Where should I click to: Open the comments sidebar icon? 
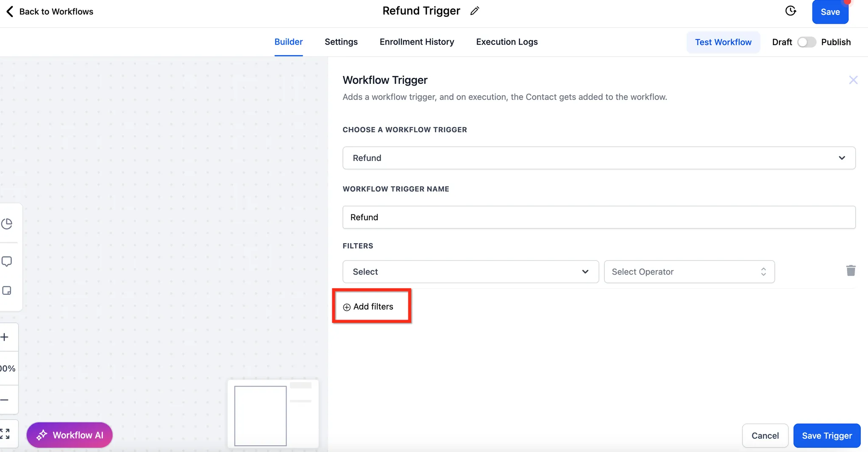click(x=7, y=261)
